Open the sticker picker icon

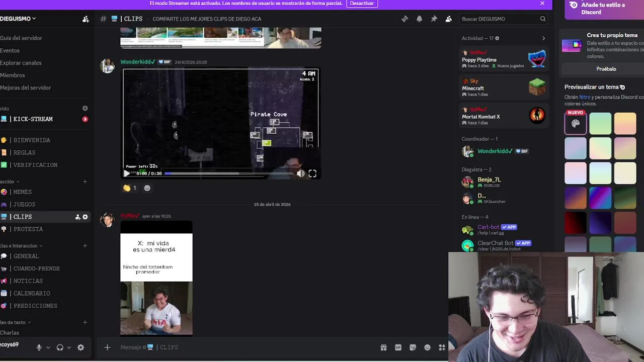pos(413,347)
